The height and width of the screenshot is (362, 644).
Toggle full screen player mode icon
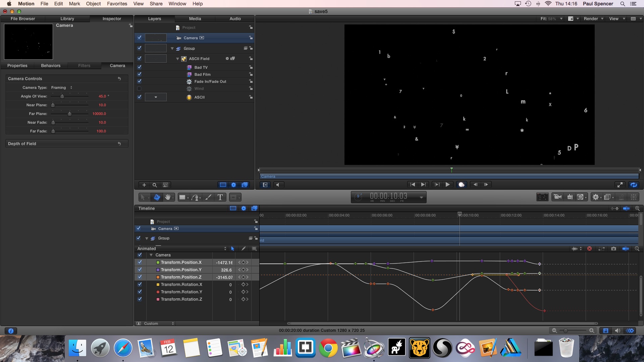pos(620,185)
